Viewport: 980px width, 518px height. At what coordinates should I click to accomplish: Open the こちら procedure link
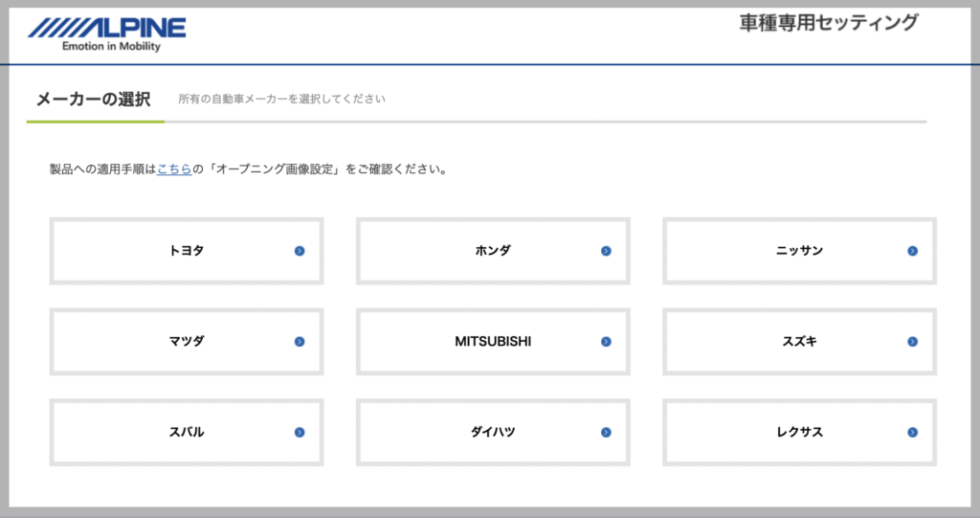click(174, 169)
